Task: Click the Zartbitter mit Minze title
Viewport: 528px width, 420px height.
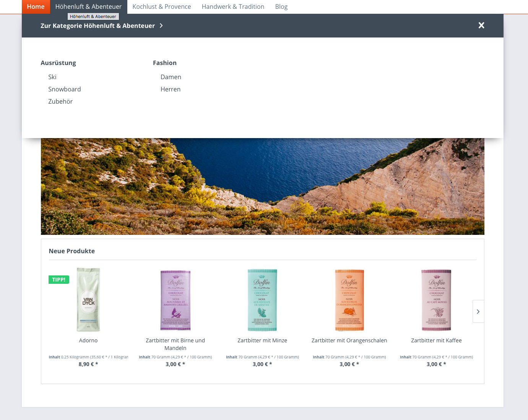Action: (262, 340)
